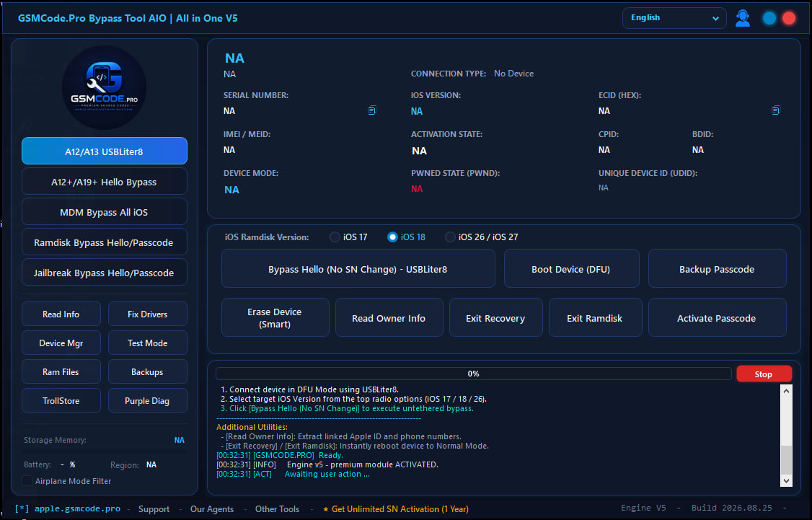
Task: Stop the current operation with Stop button
Action: (764, 374)
